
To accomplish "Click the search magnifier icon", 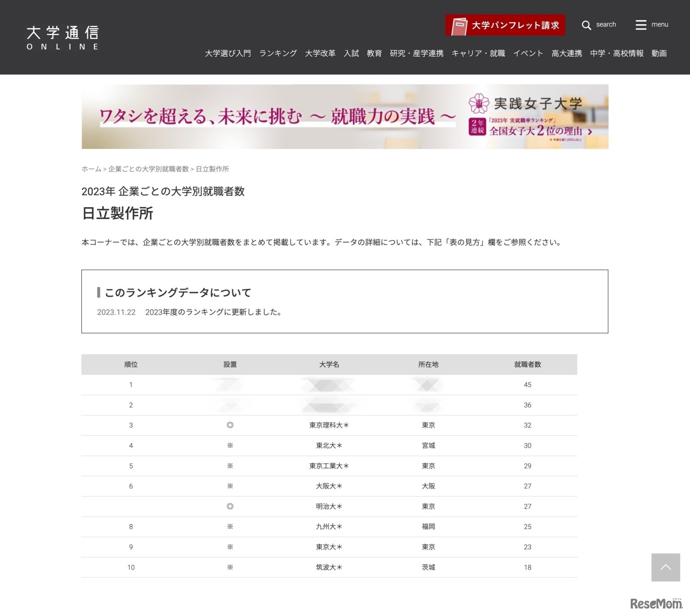I will (x=586, y=25).
